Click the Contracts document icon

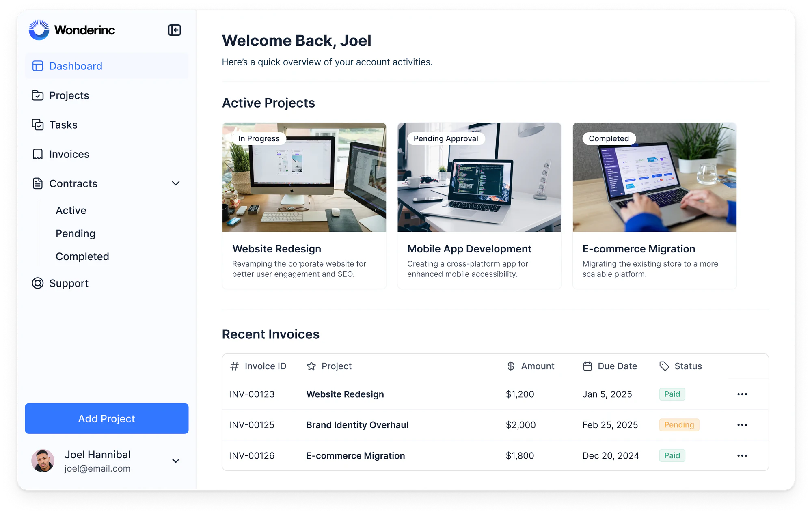(x=38, y=183)
